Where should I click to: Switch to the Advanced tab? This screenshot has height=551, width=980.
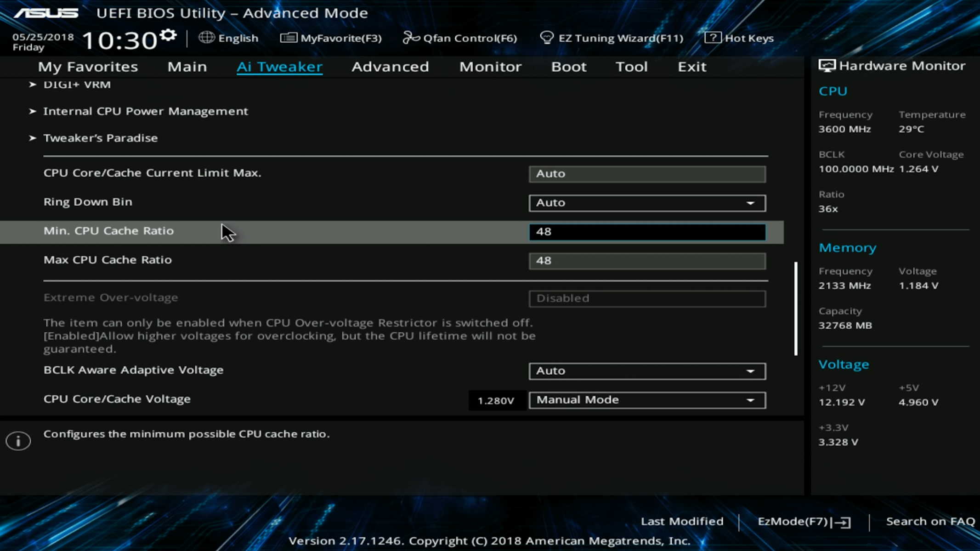390,67
